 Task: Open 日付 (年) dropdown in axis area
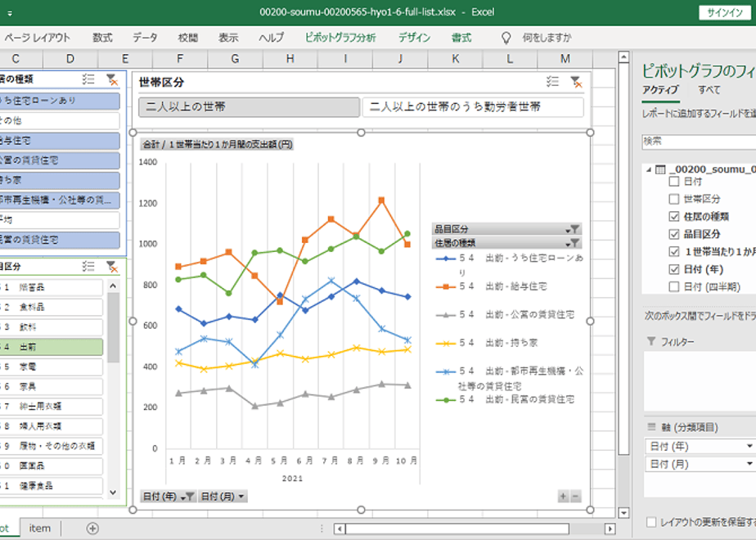click(749, 446)
